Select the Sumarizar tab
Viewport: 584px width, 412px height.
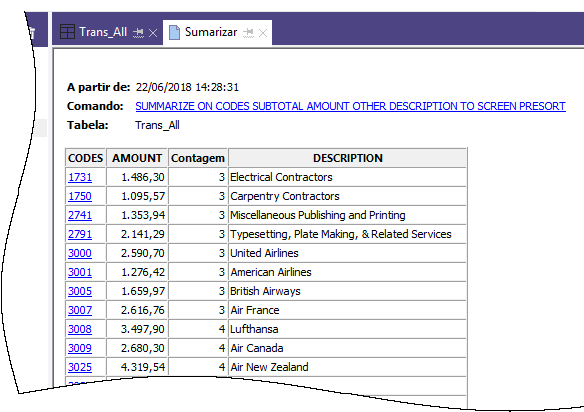click(x=211, y=32)
